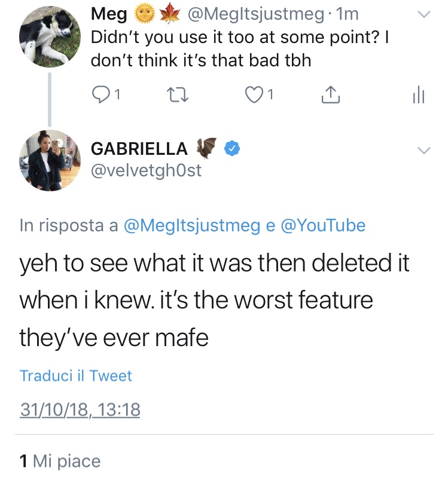This screenshot has height=480, width=448.
Task: Click the GABRIELLA display name
Action: pyautogui.click(x=139, y=148)
